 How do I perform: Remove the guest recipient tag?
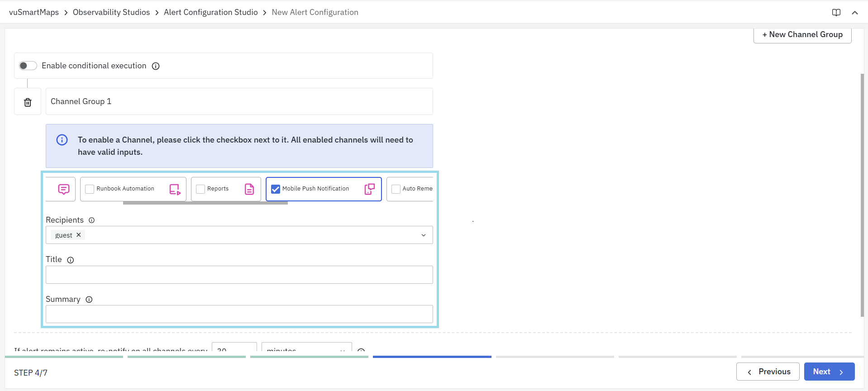[79, 235]
